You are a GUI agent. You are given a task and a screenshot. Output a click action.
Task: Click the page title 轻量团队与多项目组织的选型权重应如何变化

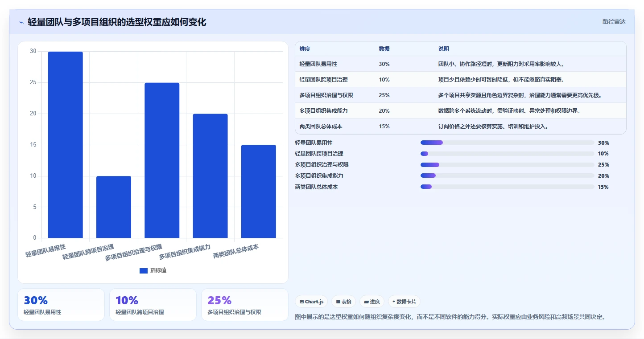pyautogui.click(x=117, y=22)
